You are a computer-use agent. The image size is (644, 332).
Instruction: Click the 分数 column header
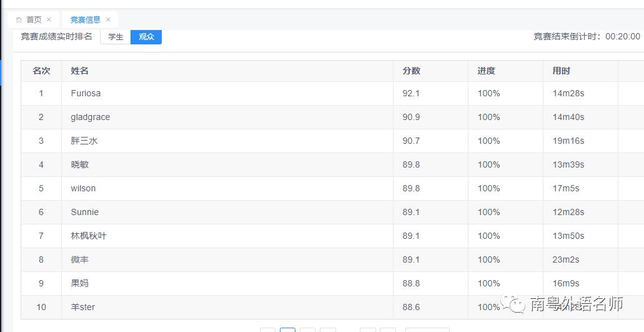411,71
